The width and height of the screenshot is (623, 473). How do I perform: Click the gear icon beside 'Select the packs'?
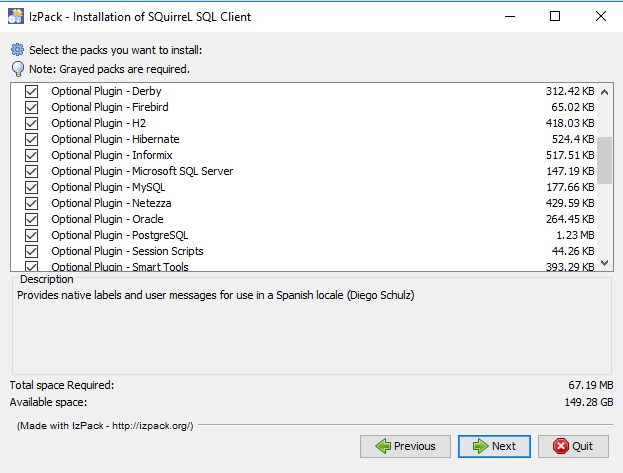click(17, 50)
